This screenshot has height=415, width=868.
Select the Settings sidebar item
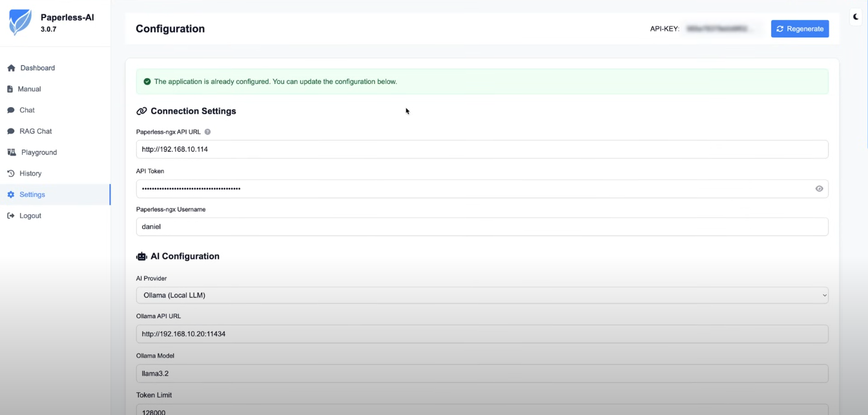[55, 194]
